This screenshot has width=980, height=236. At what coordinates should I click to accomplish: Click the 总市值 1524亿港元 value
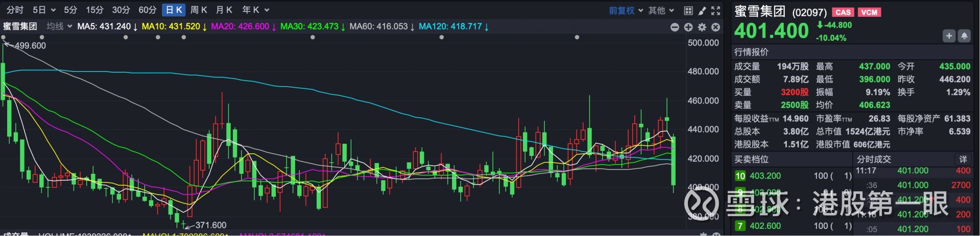(868, 132)
